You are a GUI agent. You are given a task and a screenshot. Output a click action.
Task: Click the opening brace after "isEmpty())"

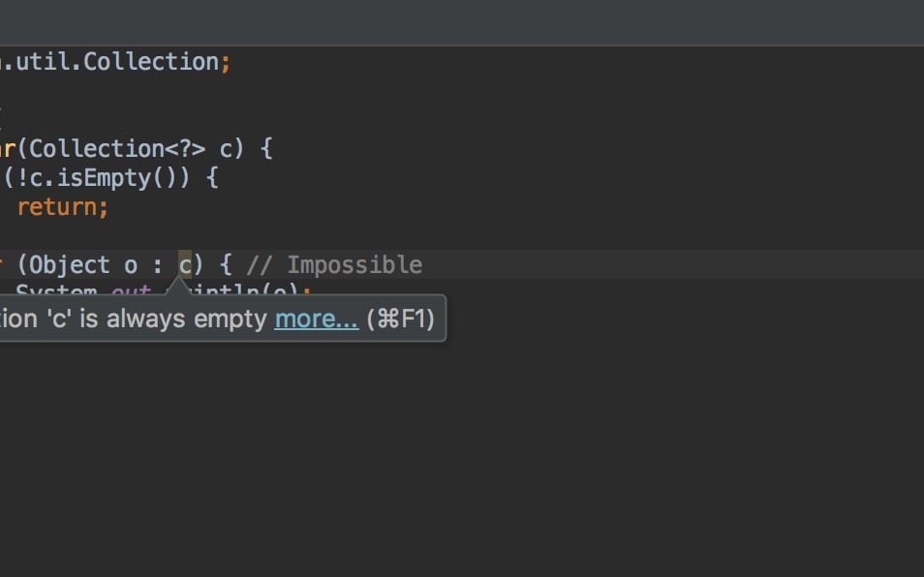[x=212, y=178]
